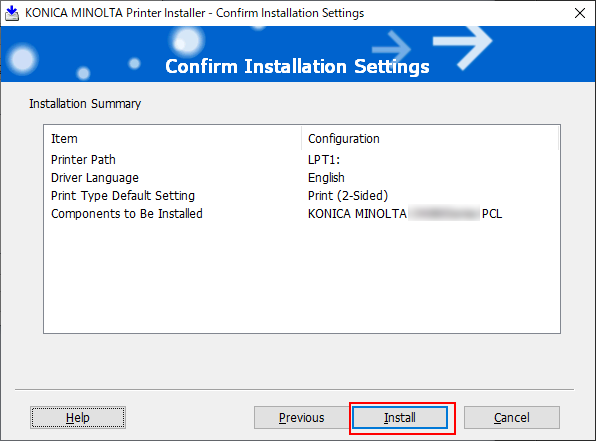Close the installer window
This screenshot has height=441, width=596.
(580, 13)
